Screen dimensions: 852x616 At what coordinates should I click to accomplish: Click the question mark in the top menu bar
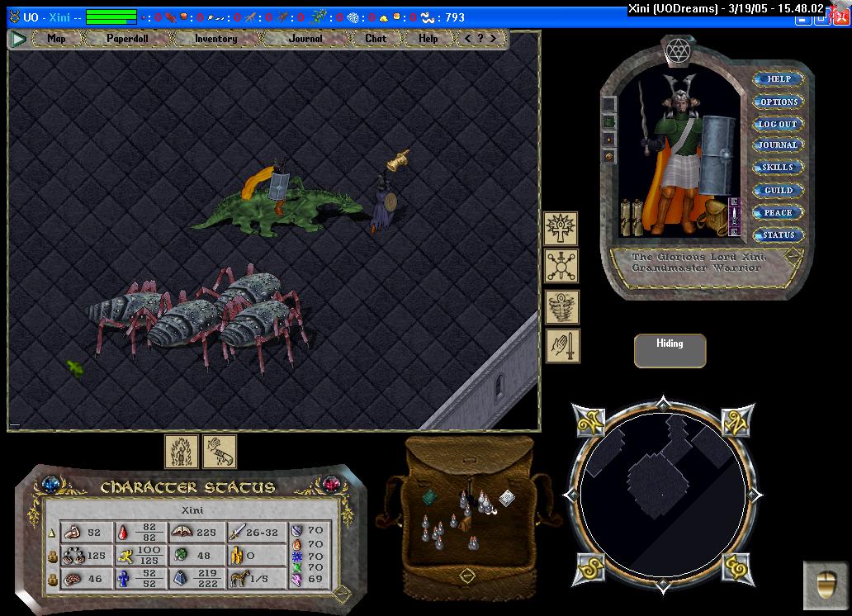480,39
